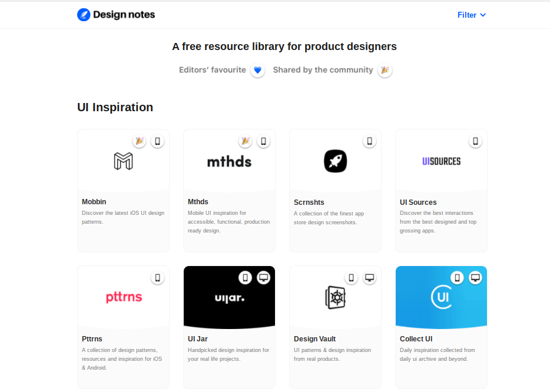550x392 pixels.
Task: Open the Collect UI blue logo thumbnail
Action: click(x=441, y=297)
